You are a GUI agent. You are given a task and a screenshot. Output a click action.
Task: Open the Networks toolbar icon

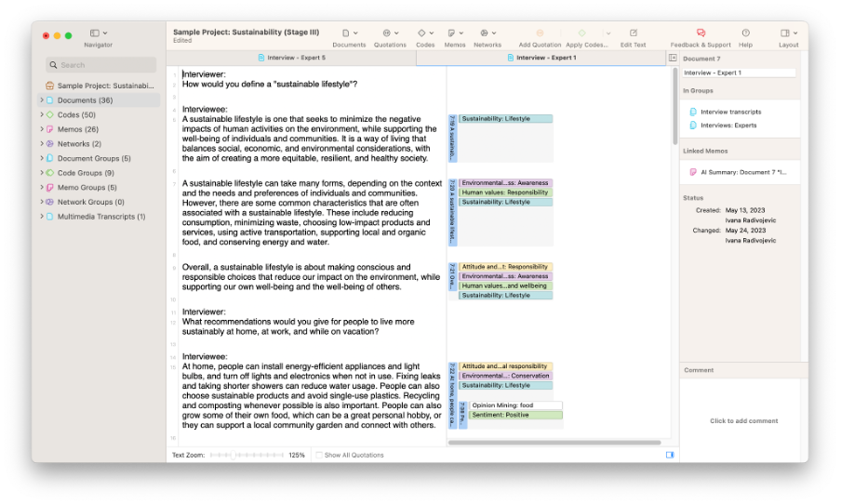point(487,33)
